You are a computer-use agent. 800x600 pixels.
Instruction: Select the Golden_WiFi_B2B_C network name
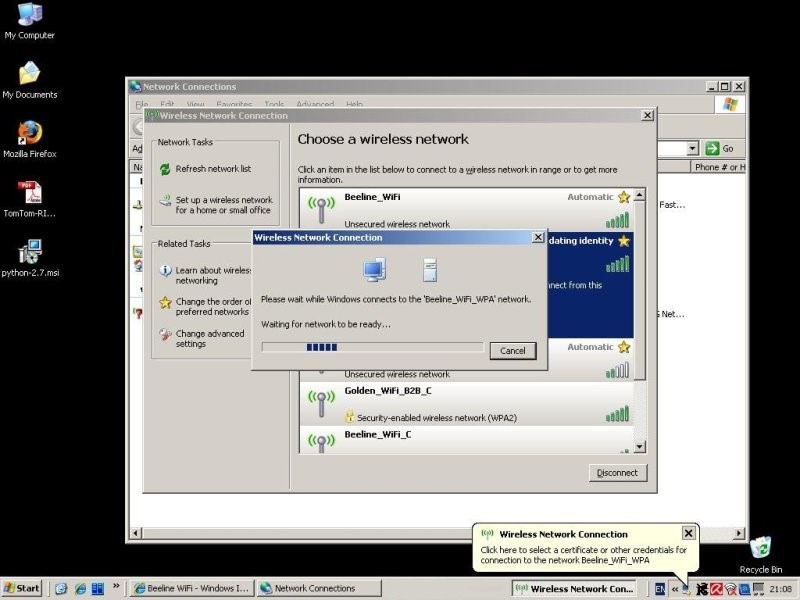388,391
